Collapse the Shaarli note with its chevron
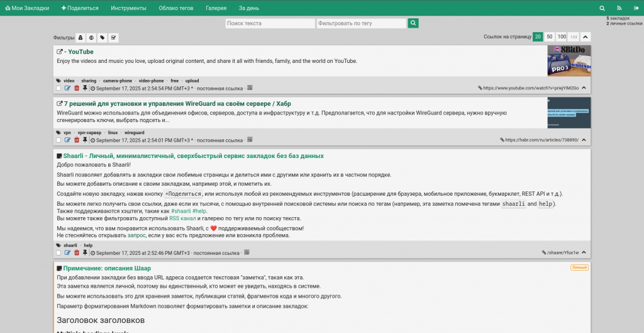Image resolution: width=644 pixels, height=333 pixels. (x=584, y=252)
